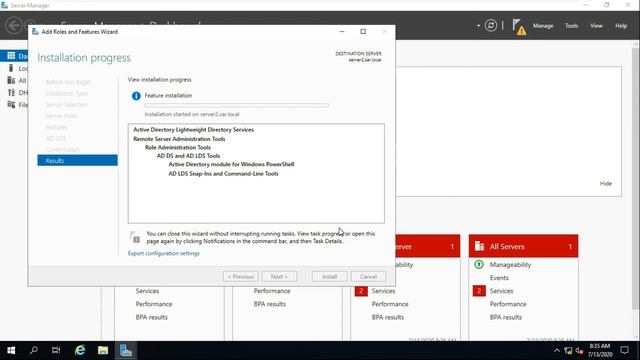Click green Manageability status icon in All Servers
This screenshot has width=640, height=360.
(x=479, y=264)
